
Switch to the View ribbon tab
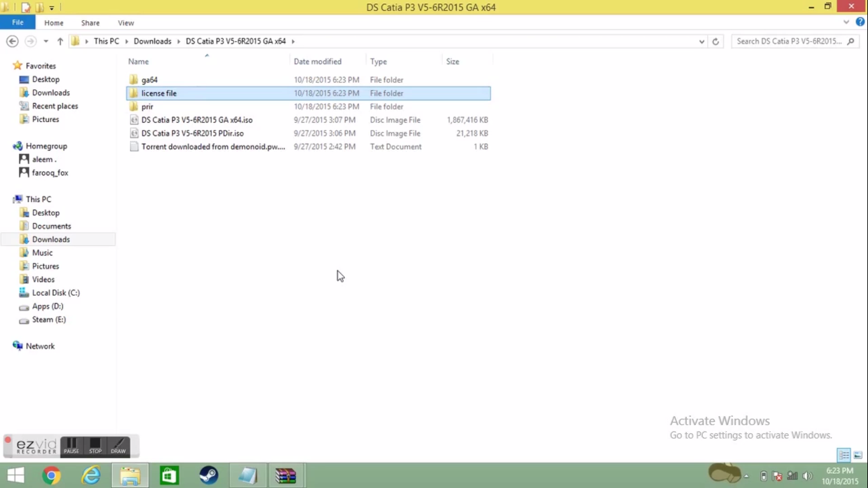pyautogui.click(x=126, y=23)
